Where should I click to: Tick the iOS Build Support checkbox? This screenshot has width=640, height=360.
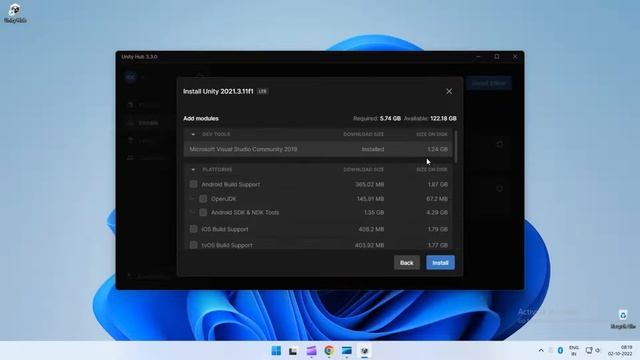[193, 229]
